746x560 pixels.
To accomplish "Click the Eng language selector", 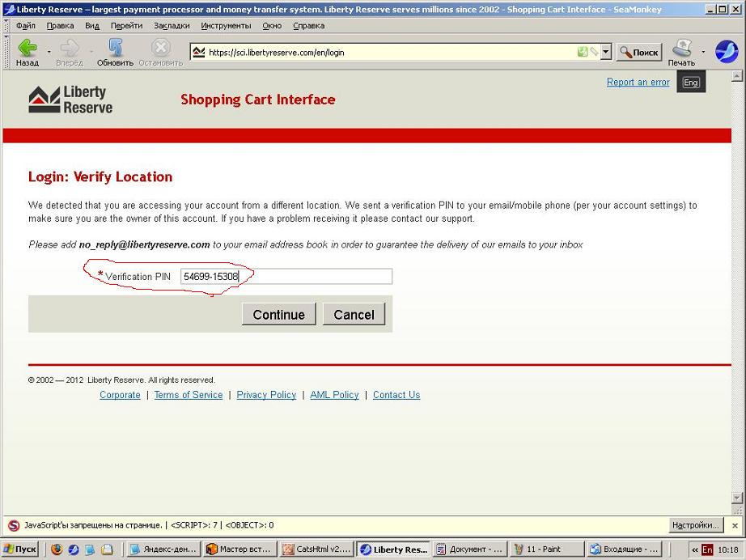I will coord(691,83).
